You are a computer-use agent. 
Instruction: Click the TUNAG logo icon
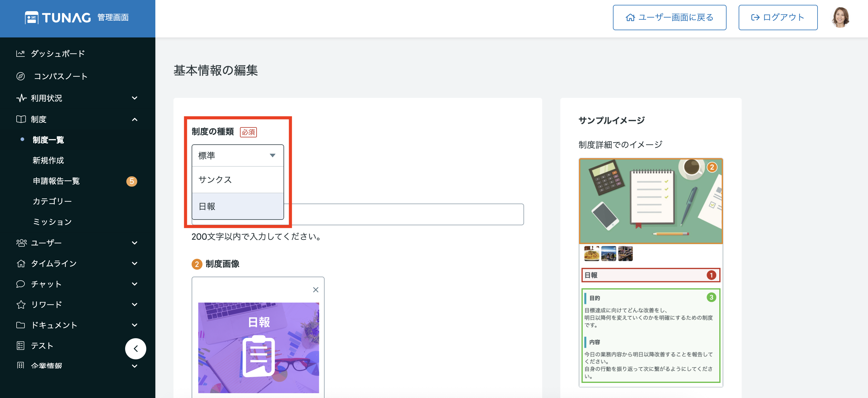(32, 18)
